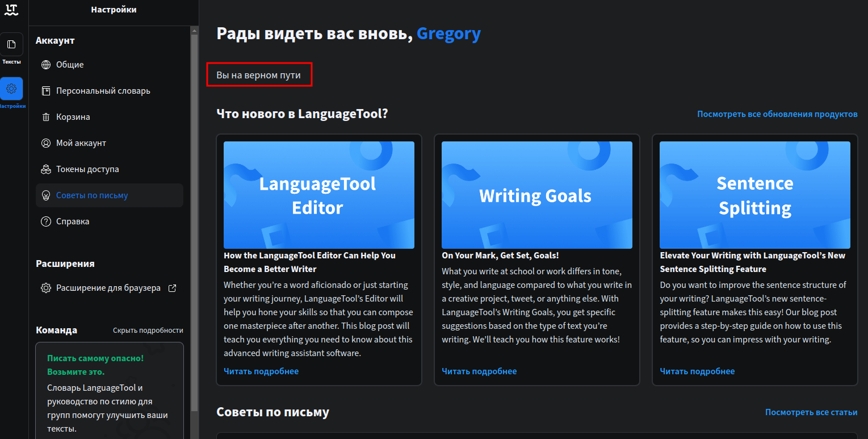
Task: Click the Аккаунт section header
Action: click(x=55, y=41)
